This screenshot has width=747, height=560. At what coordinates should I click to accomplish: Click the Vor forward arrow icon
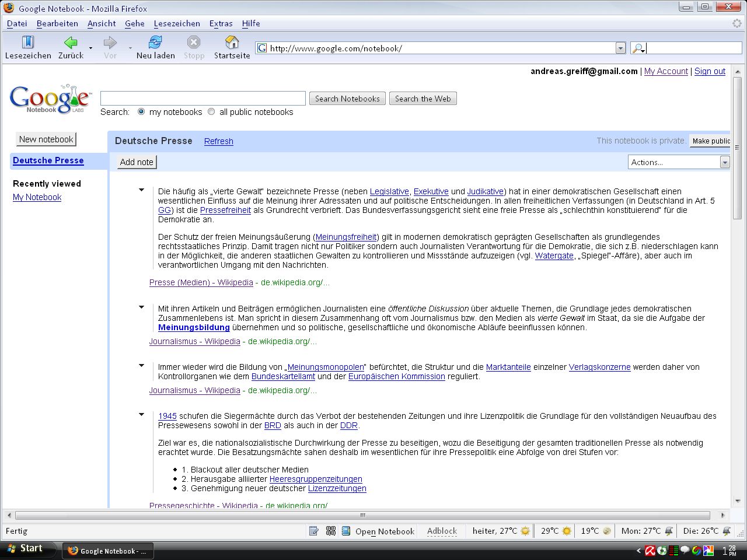(110, 43)
